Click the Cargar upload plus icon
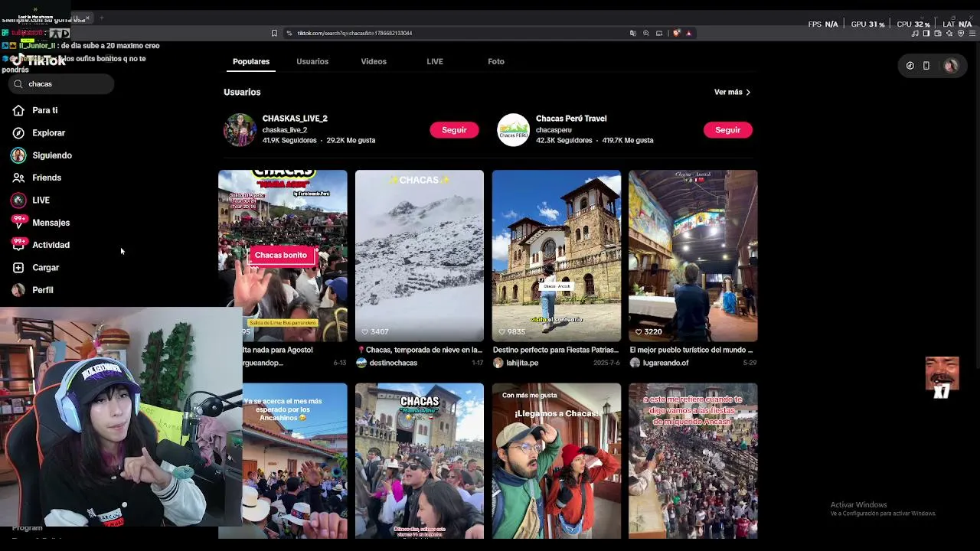The width and height of the screenshot is (980, 551). pos(18,268)
